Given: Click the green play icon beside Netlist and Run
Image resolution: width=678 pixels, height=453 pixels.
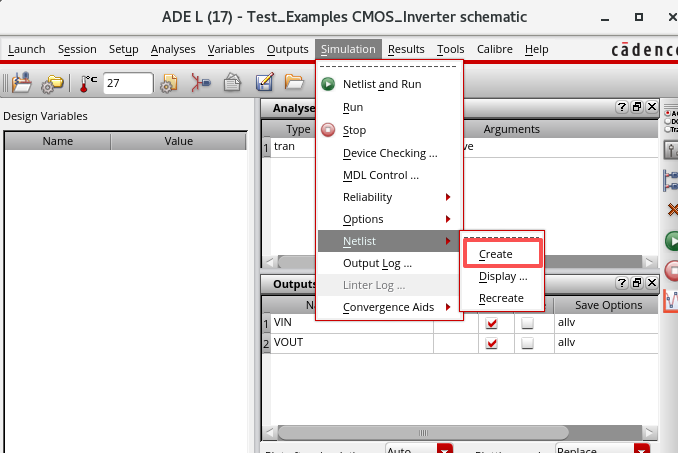Looking at the screenshot, I should (x=328, y=84).
